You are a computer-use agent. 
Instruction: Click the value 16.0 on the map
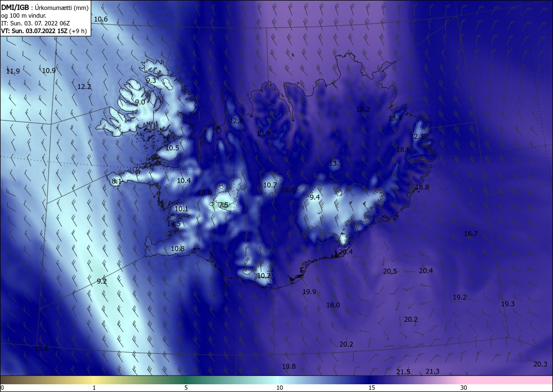[288, 190]
